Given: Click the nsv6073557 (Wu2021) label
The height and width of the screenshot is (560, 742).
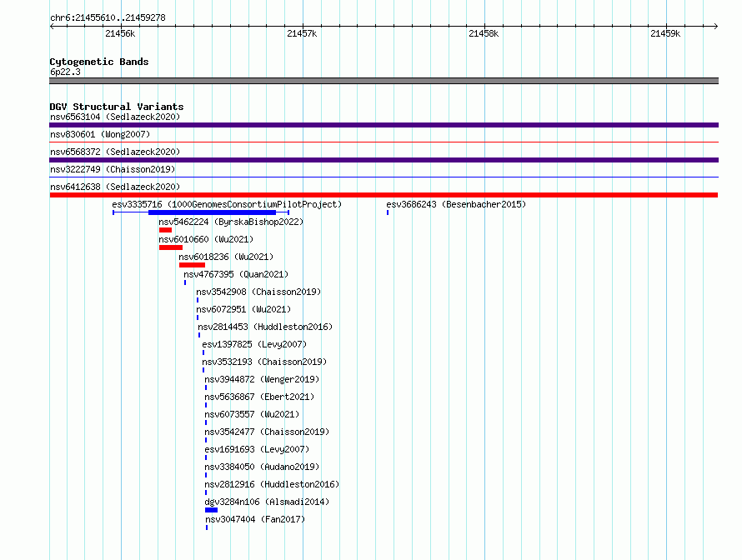Looking at the screenshot, I should (x=252, y=414).
